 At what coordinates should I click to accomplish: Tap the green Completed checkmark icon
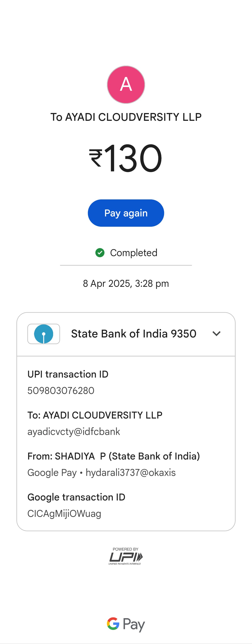tap(100, 253)
